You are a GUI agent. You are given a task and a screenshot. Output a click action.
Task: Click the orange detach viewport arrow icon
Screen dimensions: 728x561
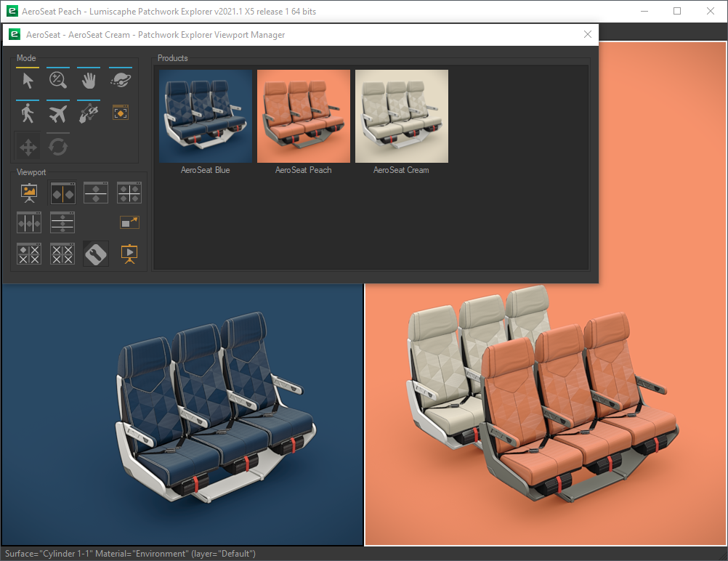[129, 222]
